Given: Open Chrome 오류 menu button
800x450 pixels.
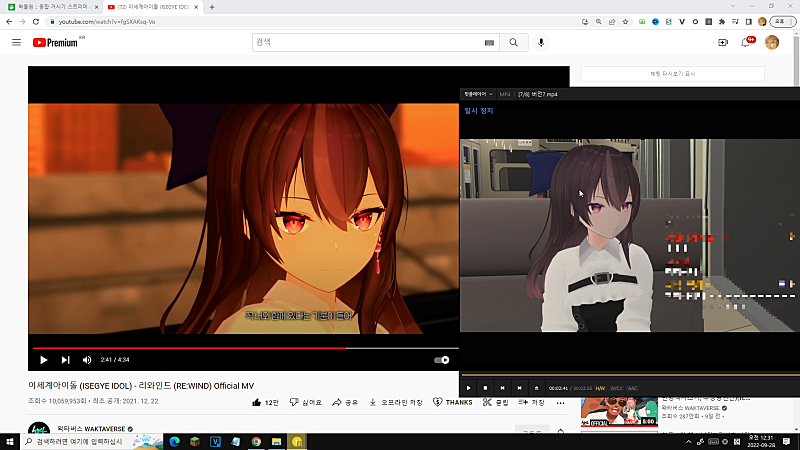Looking at the screenshot, I should [783, 21].
